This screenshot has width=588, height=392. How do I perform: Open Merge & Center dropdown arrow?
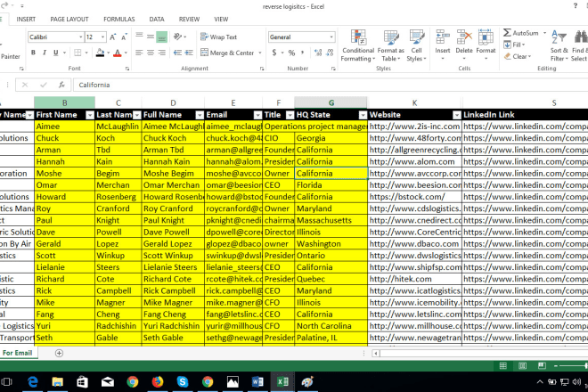tap(260, 53)
